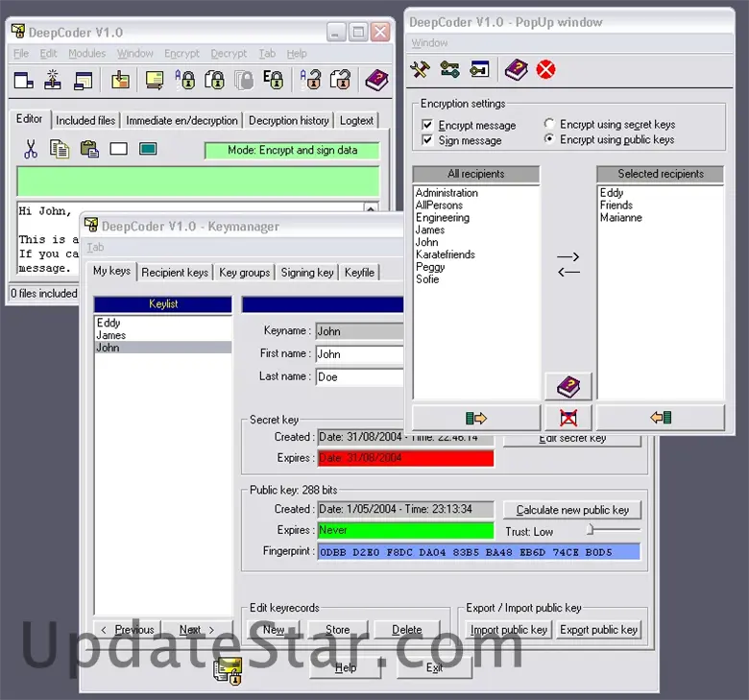749x700 pixels.
Task: Click the red crossed clear recipients button
Action: 568,418
